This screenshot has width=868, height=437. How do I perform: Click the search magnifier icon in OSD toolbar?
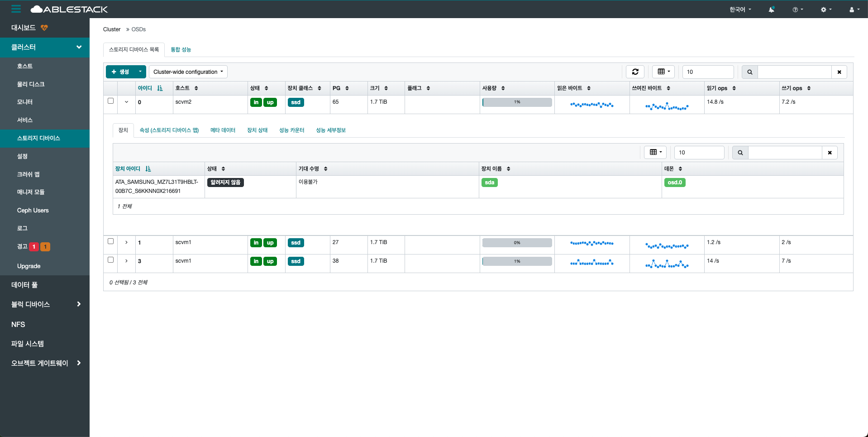pyautogui.click(x=749, y=72)
